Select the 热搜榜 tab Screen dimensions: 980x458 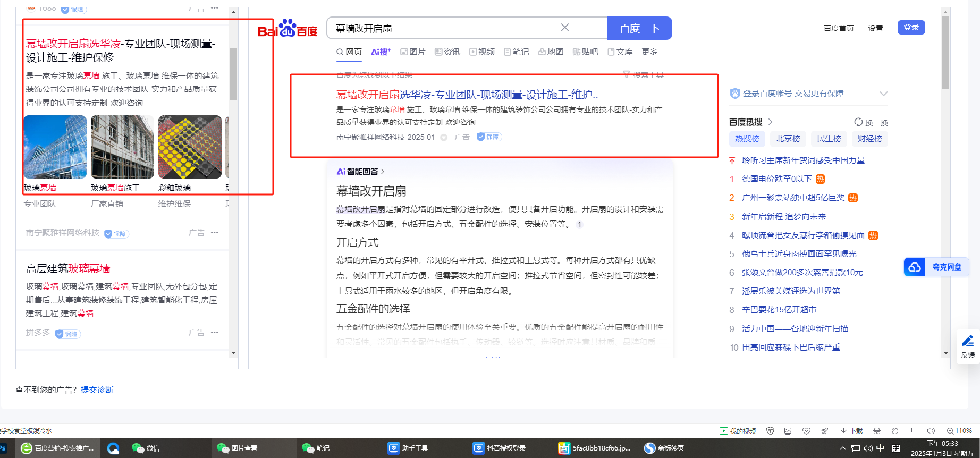747,139
